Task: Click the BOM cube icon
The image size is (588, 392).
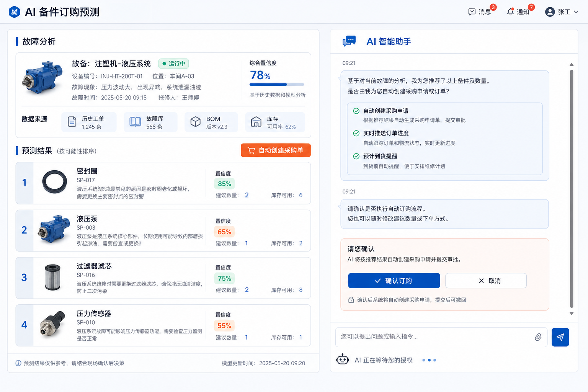Action: (196, 122)
